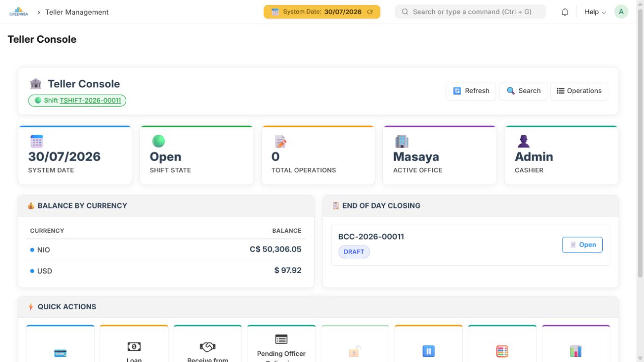644x362 pixels.
Task: Open the BCC-2026-00011 closing
Action: [x=582, y=245]
